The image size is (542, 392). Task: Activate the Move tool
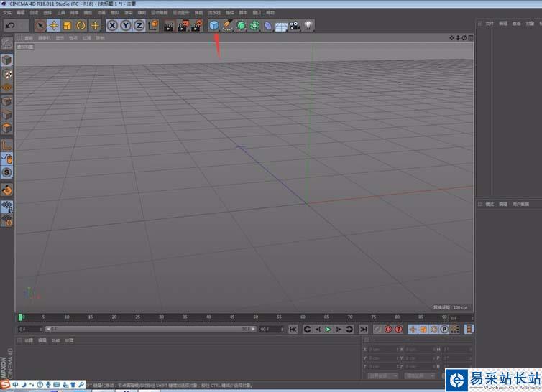click(54, 25)
